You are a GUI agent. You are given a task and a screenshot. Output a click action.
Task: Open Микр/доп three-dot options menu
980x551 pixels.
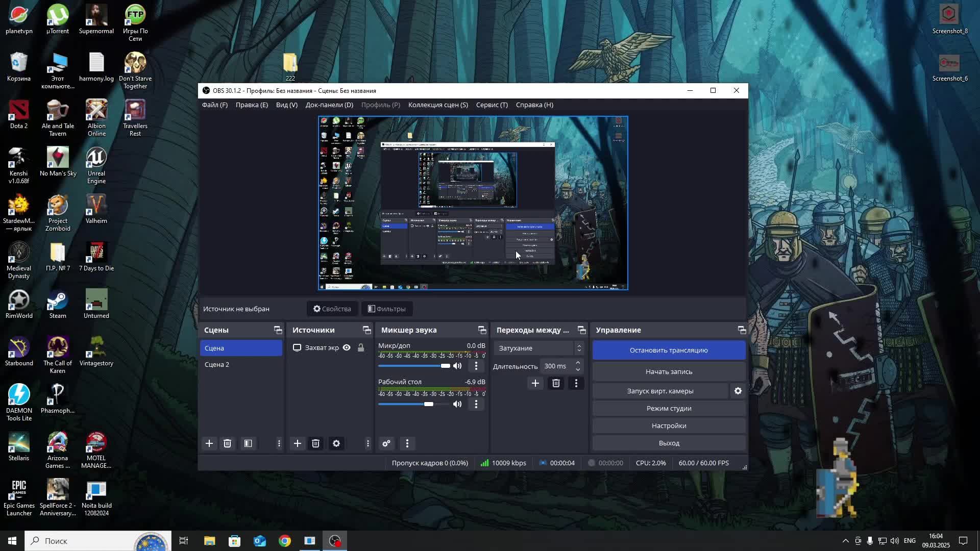point(476,366)
